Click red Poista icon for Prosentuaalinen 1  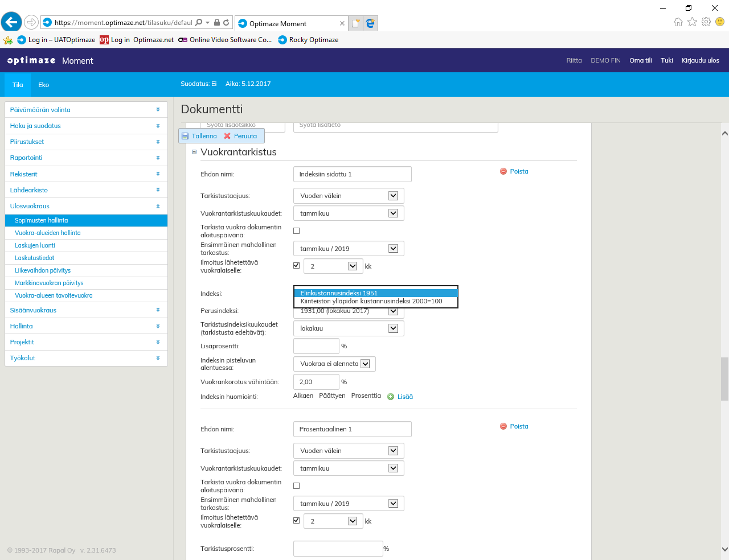coord(503,426)
